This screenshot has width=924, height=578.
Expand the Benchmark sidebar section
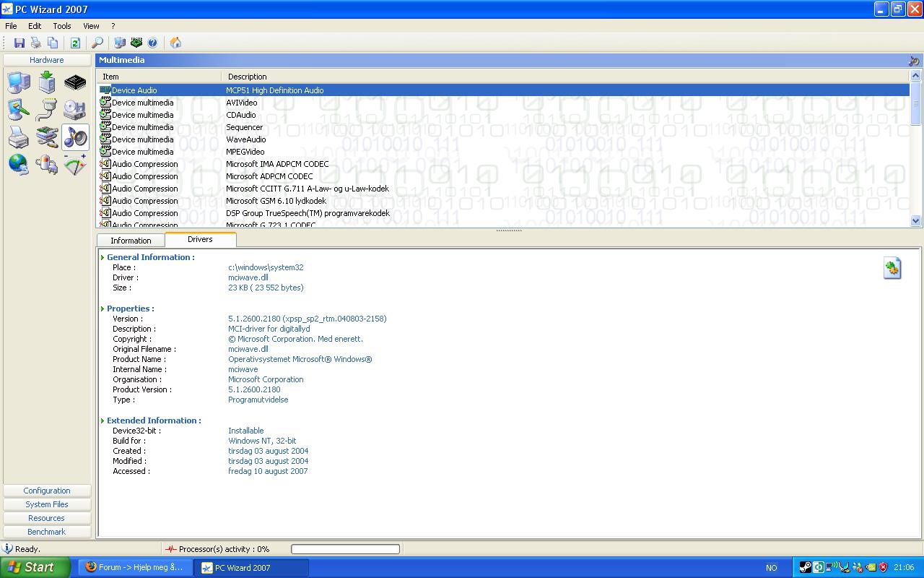point(47,532)
